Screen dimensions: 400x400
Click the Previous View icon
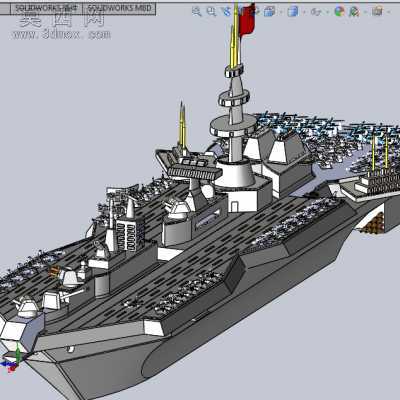click(227, 12)
